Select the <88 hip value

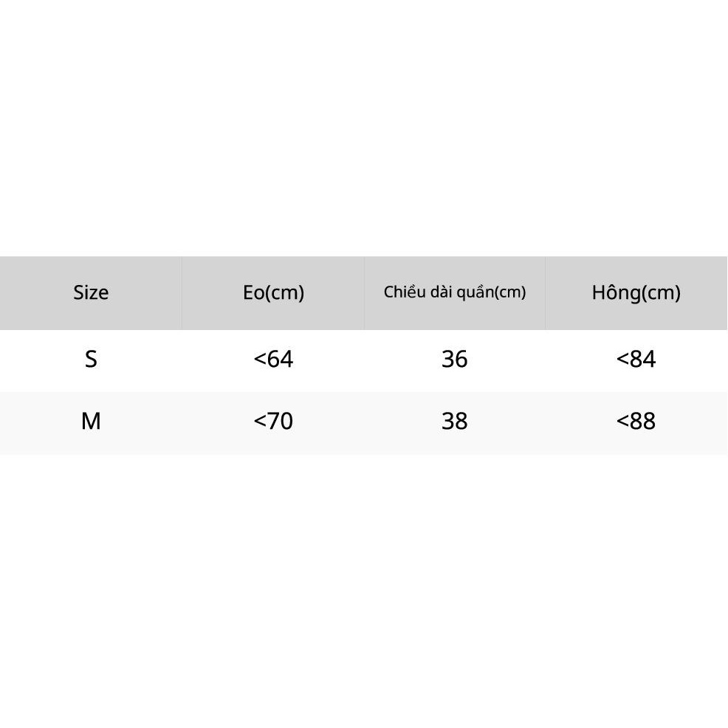tap(636, 422)
